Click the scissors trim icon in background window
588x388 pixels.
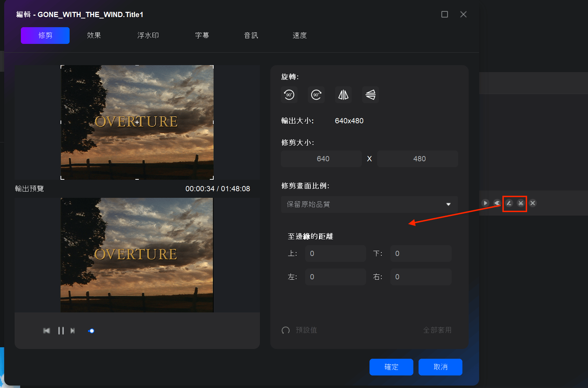point(521,203)
